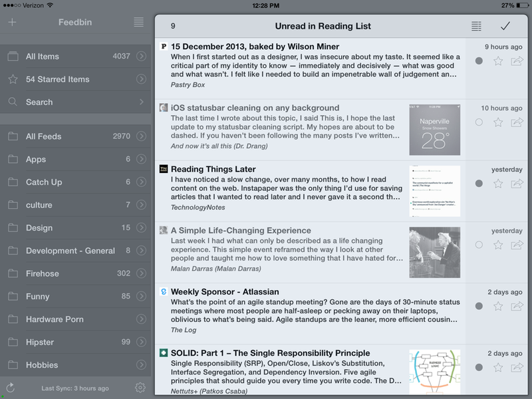The width and height of the screenshot is (532, 399).
Task: Tap the Reading Things Later screenshot thumbnail
Action: (x=435, y=191)
